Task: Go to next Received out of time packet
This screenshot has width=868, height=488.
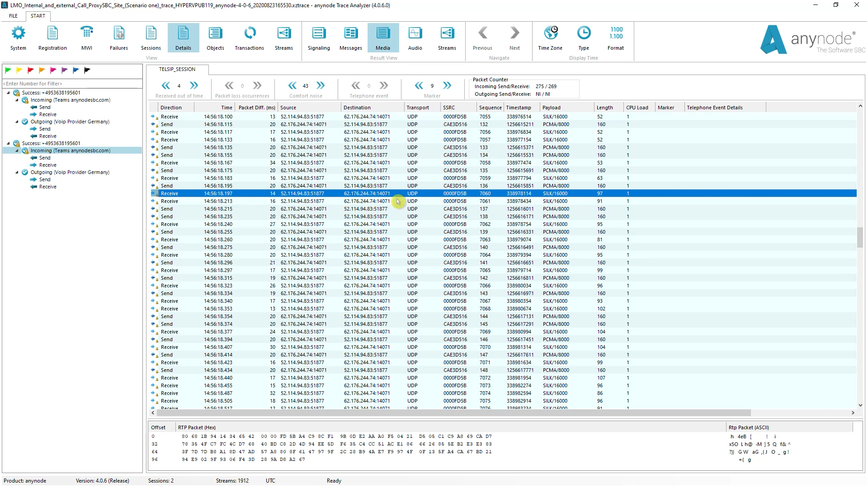Action: point(194,85)
